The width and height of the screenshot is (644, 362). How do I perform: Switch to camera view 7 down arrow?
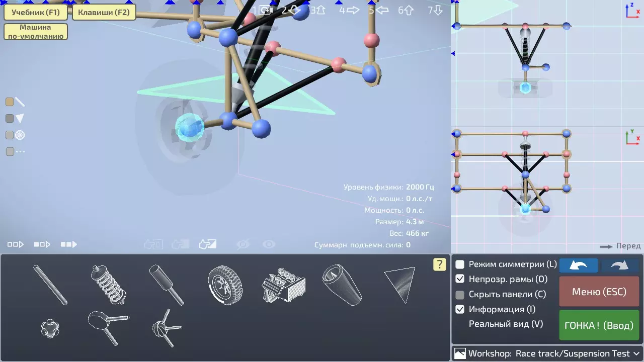[x=435, y=10]
